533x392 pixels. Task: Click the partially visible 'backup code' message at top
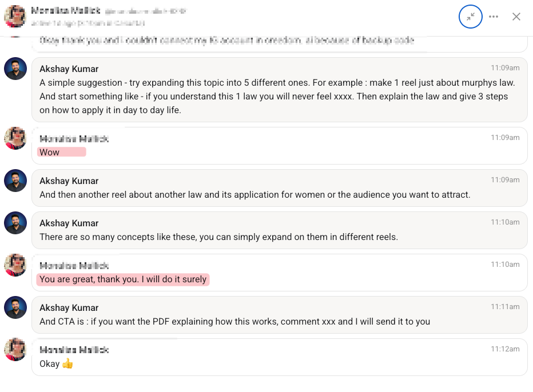click(226, 41)
